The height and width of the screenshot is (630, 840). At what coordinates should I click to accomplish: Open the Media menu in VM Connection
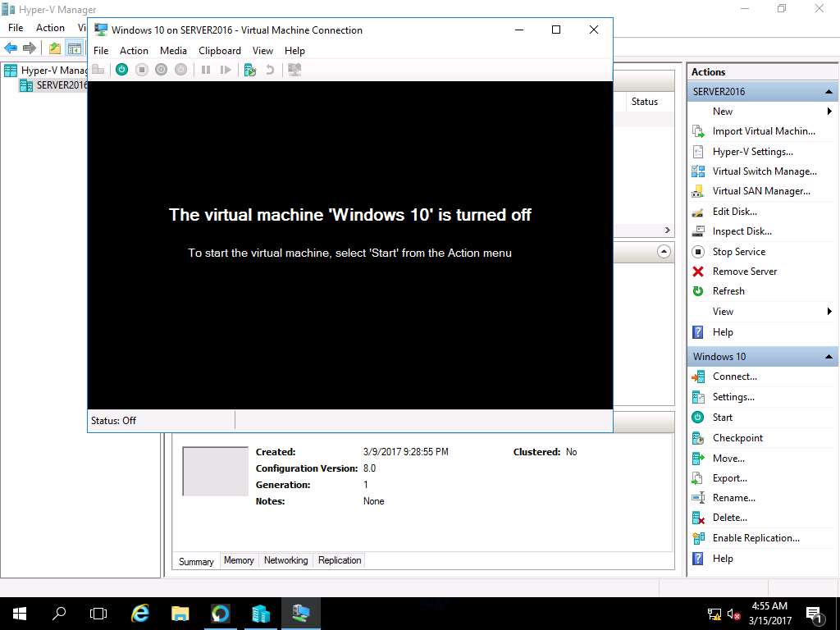click(173, 50)
